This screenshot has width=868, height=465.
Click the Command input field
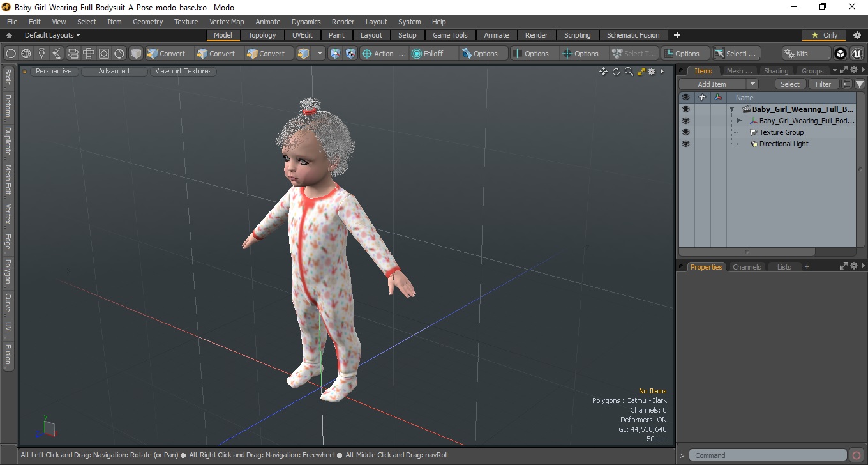768,455
